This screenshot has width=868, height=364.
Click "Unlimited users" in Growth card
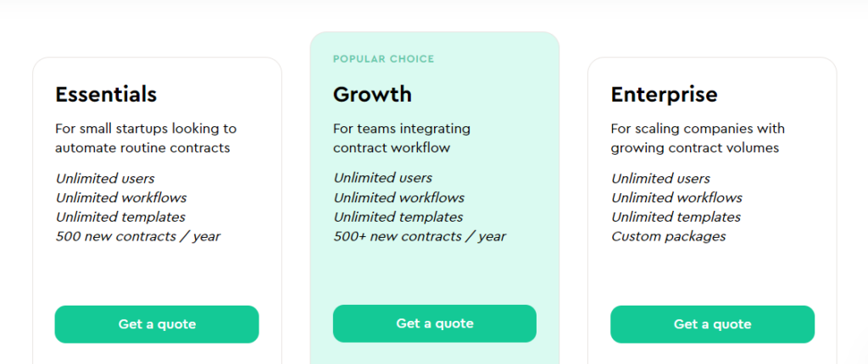tap(382, 178)
